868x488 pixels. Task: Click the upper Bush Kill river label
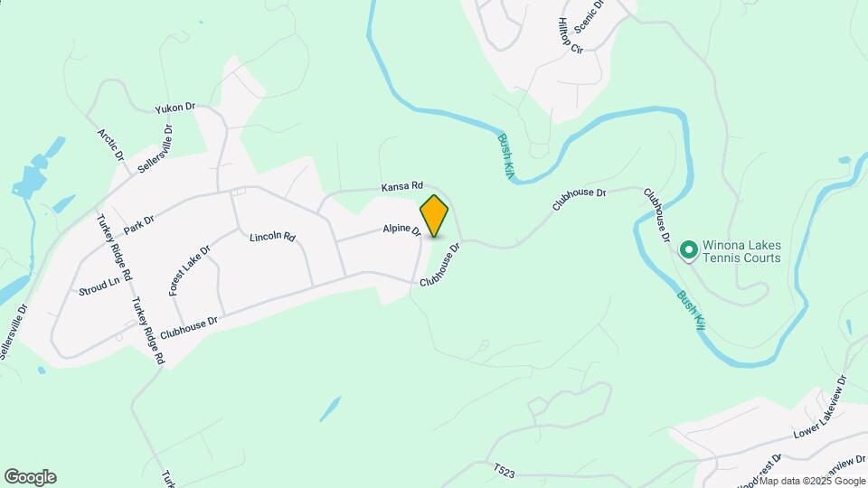(506, 156)
